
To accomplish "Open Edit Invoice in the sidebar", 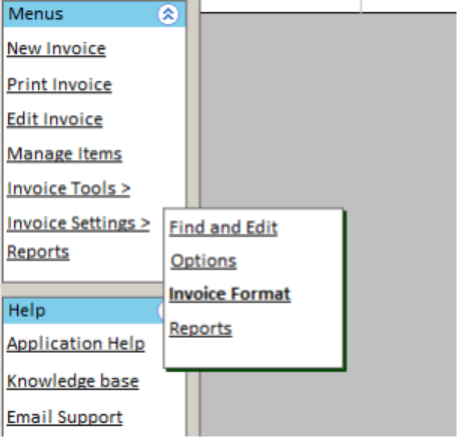I will click(x=55, y=119).
